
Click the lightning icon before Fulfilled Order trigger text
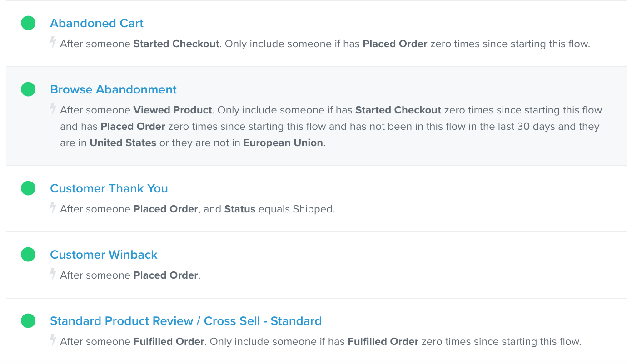(x=53, y=340)
